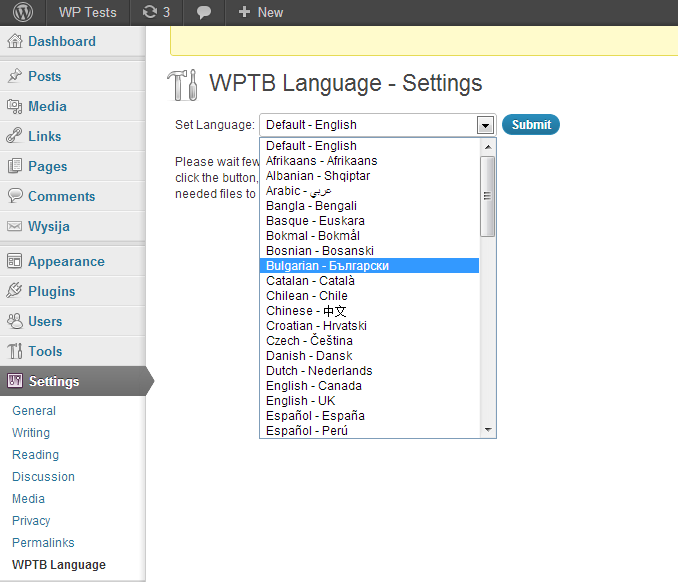Click the Users people icon
678x582 pixels.
click(x=15, y=321)
